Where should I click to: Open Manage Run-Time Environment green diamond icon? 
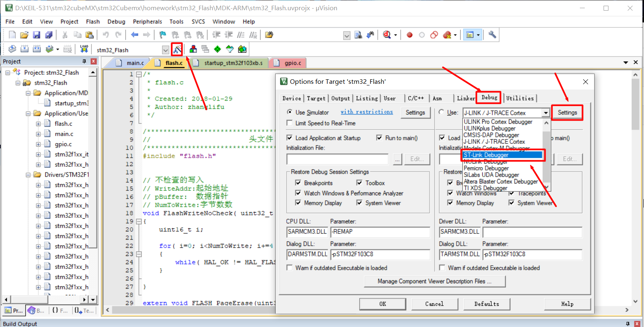(218, 49)
